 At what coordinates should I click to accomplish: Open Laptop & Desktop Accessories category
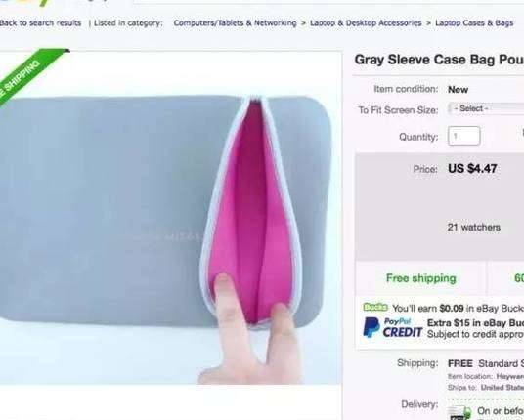366,23
